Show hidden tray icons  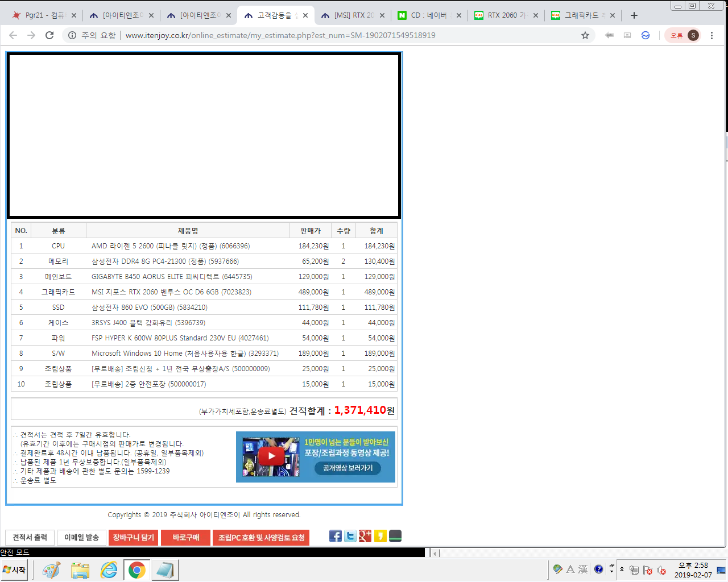(622, 569)
